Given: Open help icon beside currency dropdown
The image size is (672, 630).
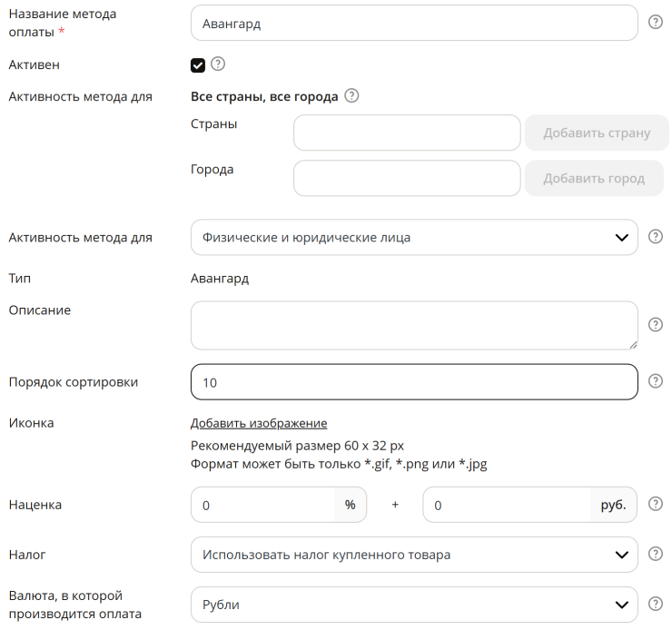Looking at the screenshot, I should tap(656, 604).
